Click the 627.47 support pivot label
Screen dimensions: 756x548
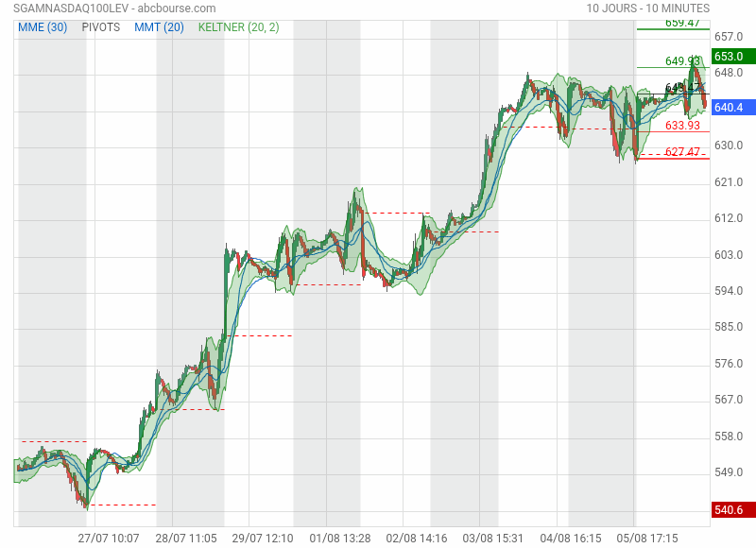click(682, 152)
